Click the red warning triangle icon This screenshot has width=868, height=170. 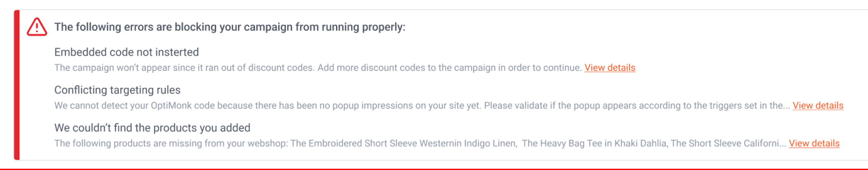[x=37, y=27]
